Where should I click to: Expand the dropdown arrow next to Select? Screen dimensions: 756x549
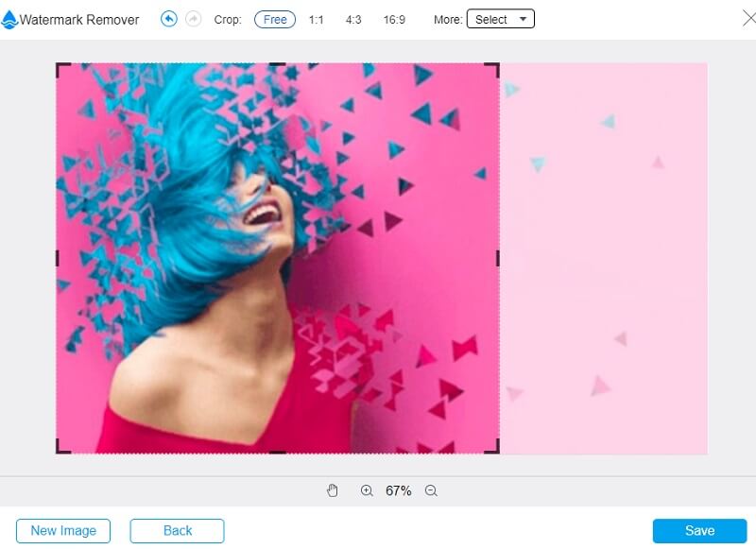click(521, 18)
